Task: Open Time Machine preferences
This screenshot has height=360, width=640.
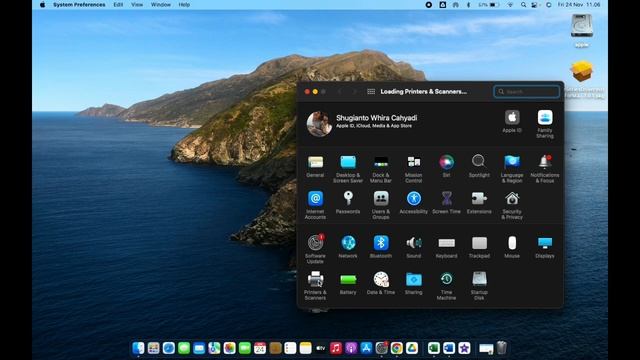Action: pos(446,280)
